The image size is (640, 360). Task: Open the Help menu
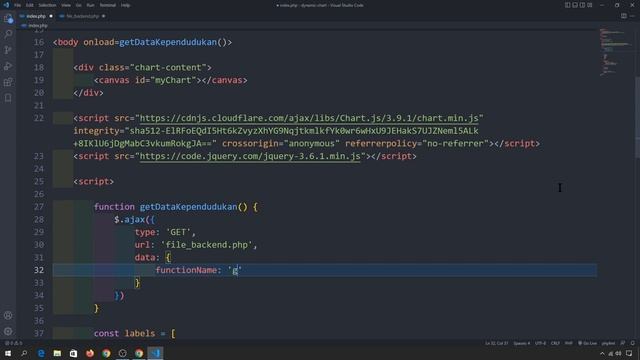(x=126, y=5)
